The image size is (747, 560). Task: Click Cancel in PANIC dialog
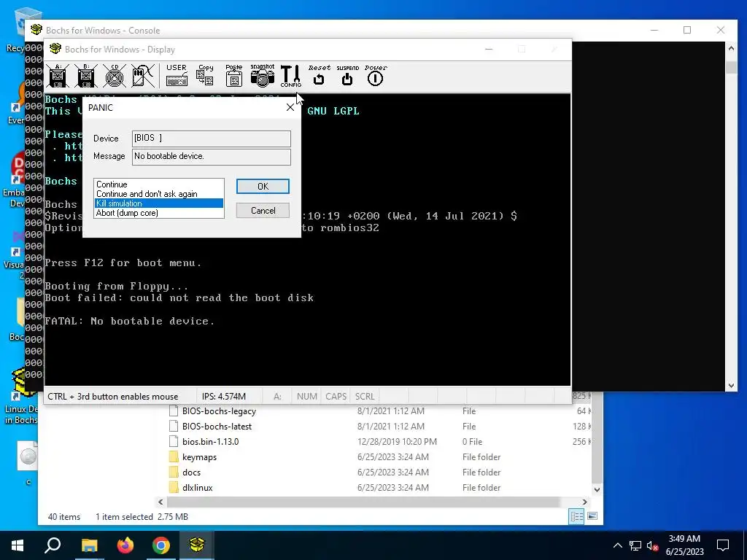pos(263,211)
